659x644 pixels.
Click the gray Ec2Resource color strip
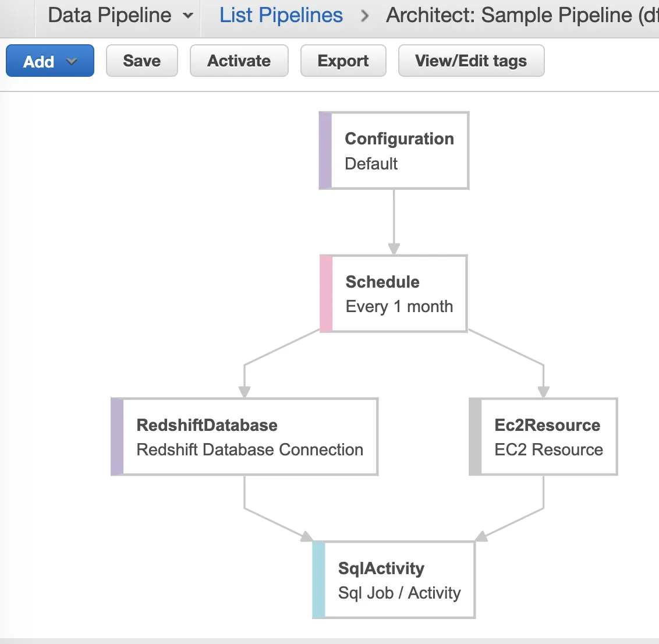point(476,437)
